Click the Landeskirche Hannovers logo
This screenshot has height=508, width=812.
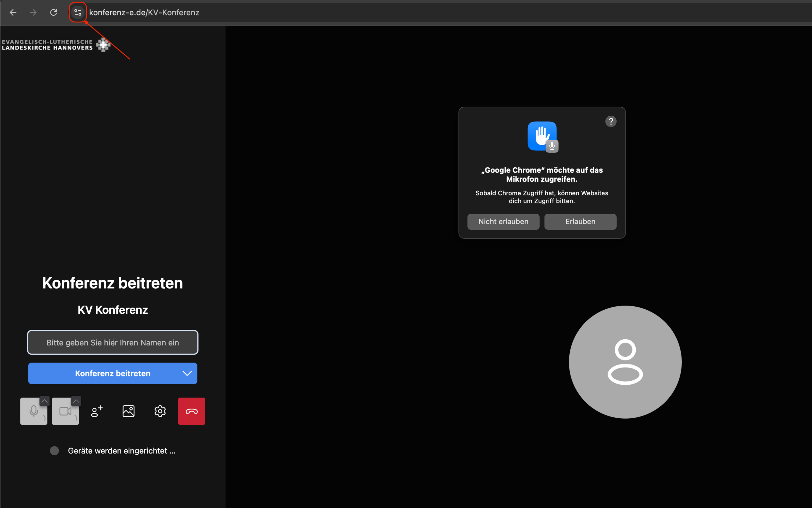[x=56, y=45]
